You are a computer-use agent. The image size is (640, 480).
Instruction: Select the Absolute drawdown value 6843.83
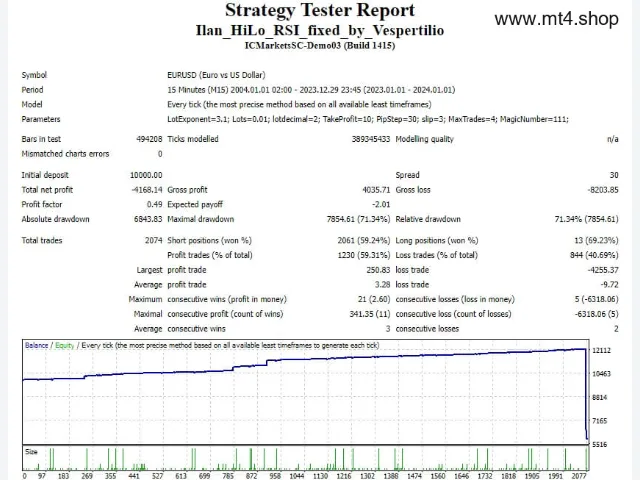pyautogui.click(x=148, y=219)
